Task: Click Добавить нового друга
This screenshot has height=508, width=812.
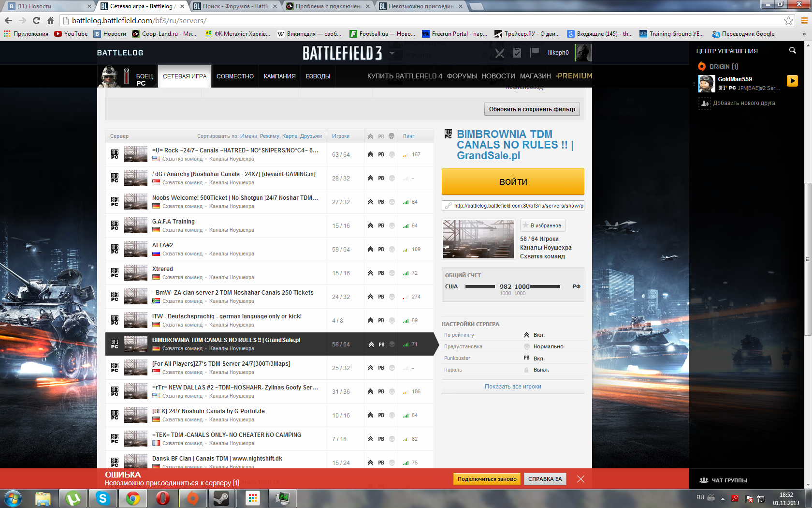Action: (737, 103)
